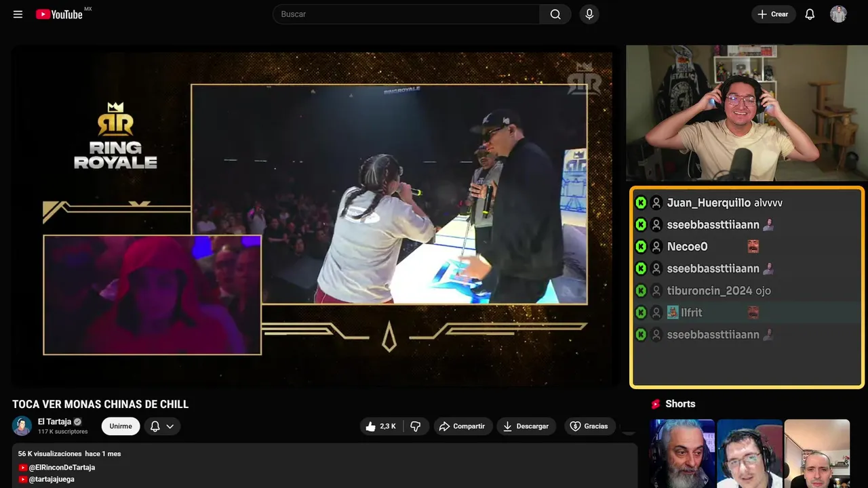Viewport: 868px width, 488px height.
Task: Open the El Tartaja channel name link
Action: [x=54, y=422]
